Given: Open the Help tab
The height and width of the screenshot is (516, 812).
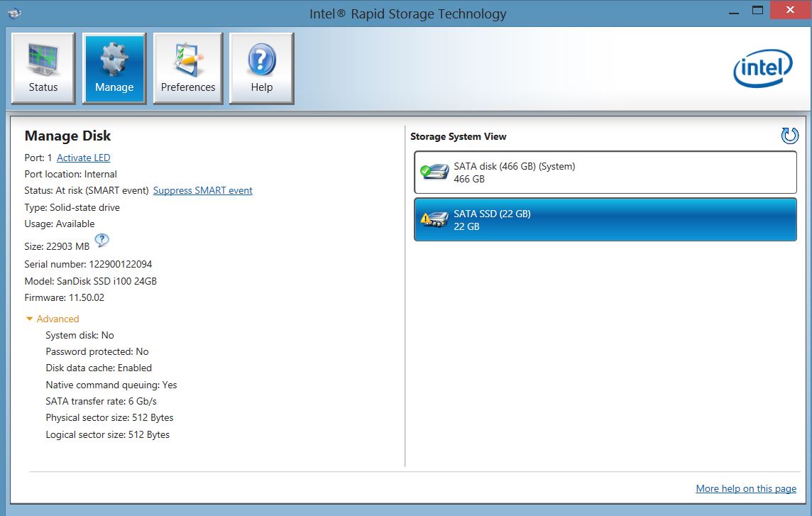Looking at the screenshot, I should [x=261, y=68].
